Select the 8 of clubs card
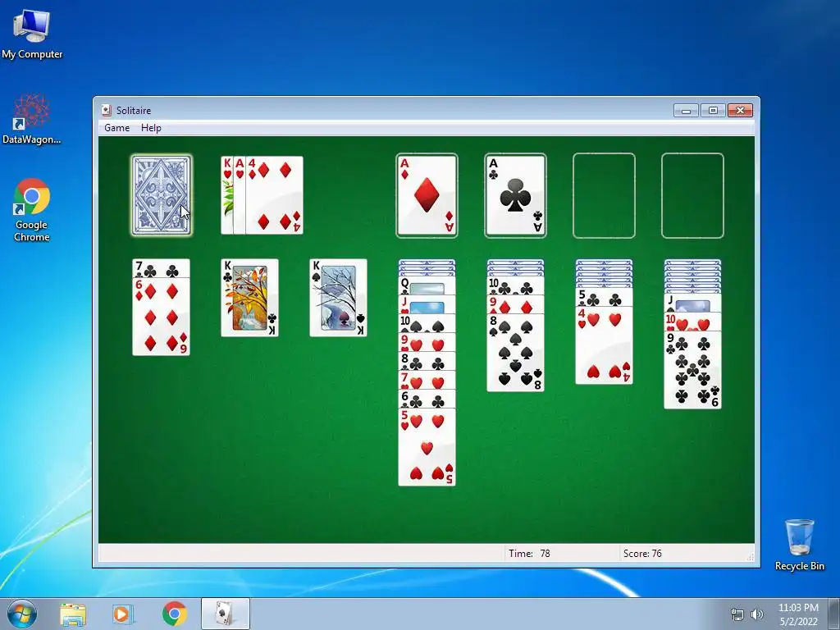The width and height of the screenshot is (840, 630). [427, 362]
